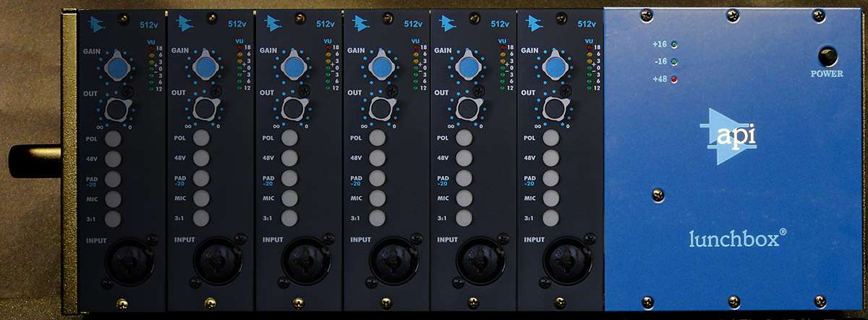Toggle PAD -20 button on second module
The height and width of the screenshot is (320, 868).
pyautogui.click(x=201, y=178)
